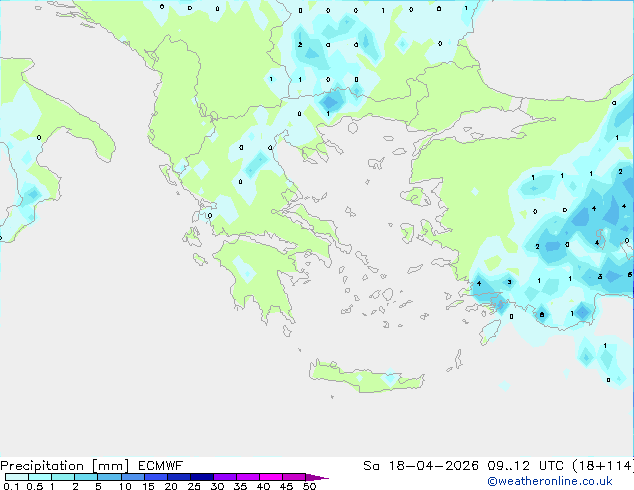The width and height of the screenshot is (634, 490).
Task: Click the legend value '10'
Action: click(125, 486)
